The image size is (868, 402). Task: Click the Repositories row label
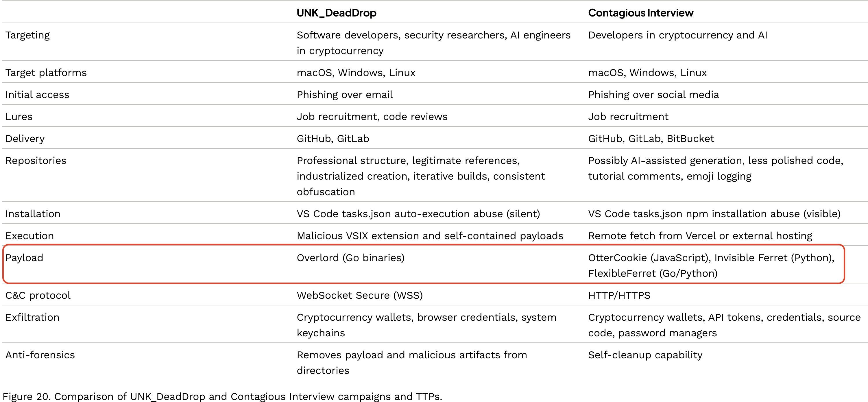(x=36, y=161)
